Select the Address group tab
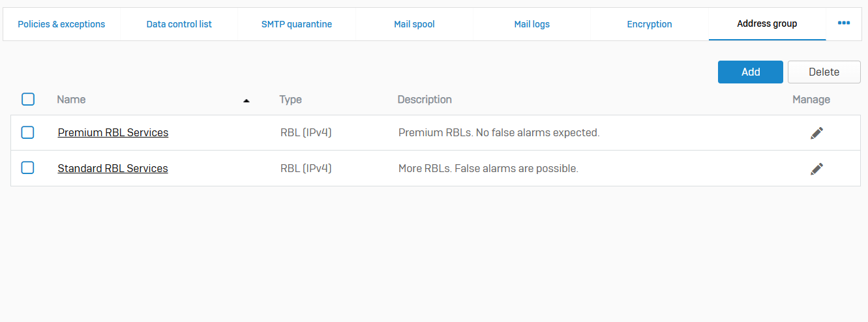Image resolution: width=868 pixels, height=322 pixels. click(x=767, y=24)
